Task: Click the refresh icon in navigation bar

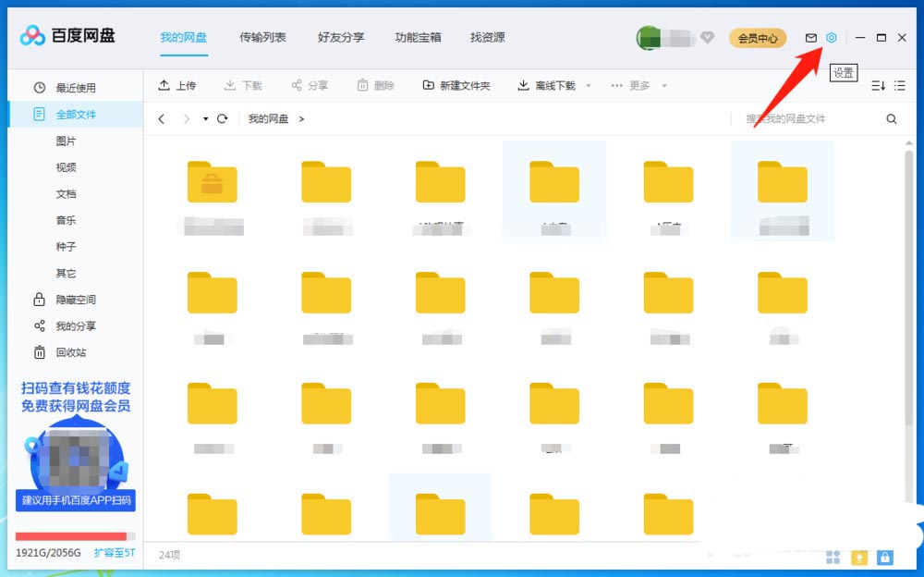Action: [222, 119]
